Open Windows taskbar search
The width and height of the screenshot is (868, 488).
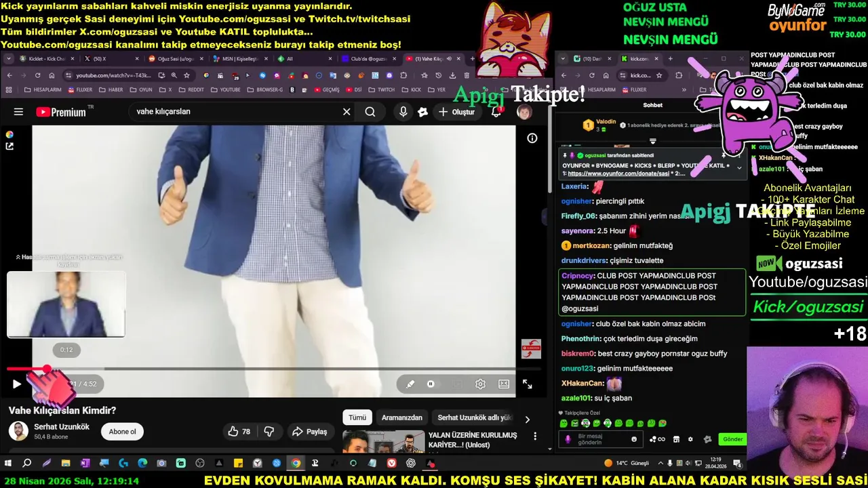pyautogui.click(x=27, y=464)
